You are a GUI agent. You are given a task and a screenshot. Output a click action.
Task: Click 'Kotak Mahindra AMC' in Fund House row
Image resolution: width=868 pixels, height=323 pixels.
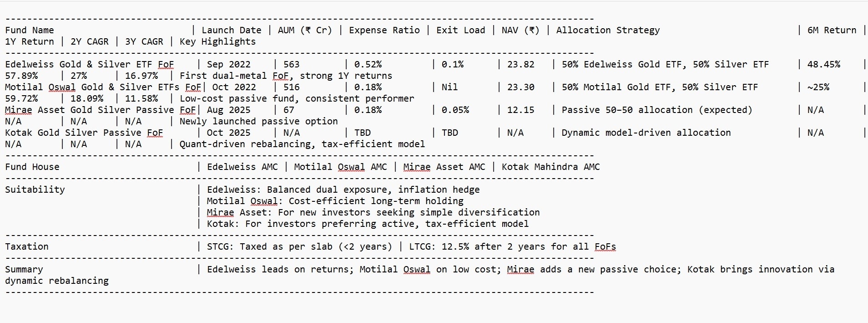coord(550,167)
